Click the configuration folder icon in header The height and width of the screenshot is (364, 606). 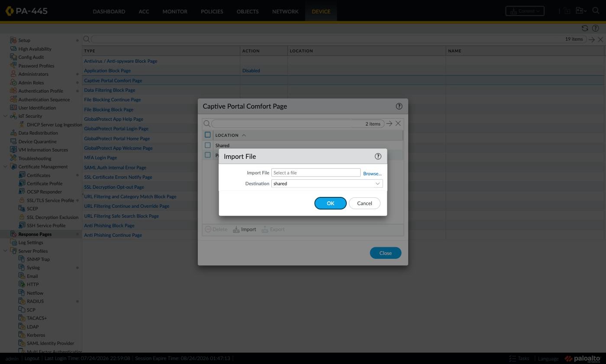tap(581, 11)
